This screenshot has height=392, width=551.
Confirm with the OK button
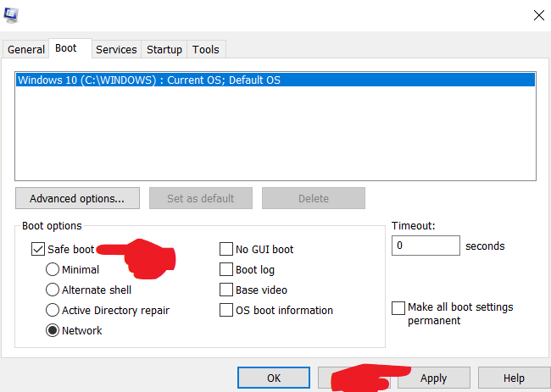(x=274, y=378)
